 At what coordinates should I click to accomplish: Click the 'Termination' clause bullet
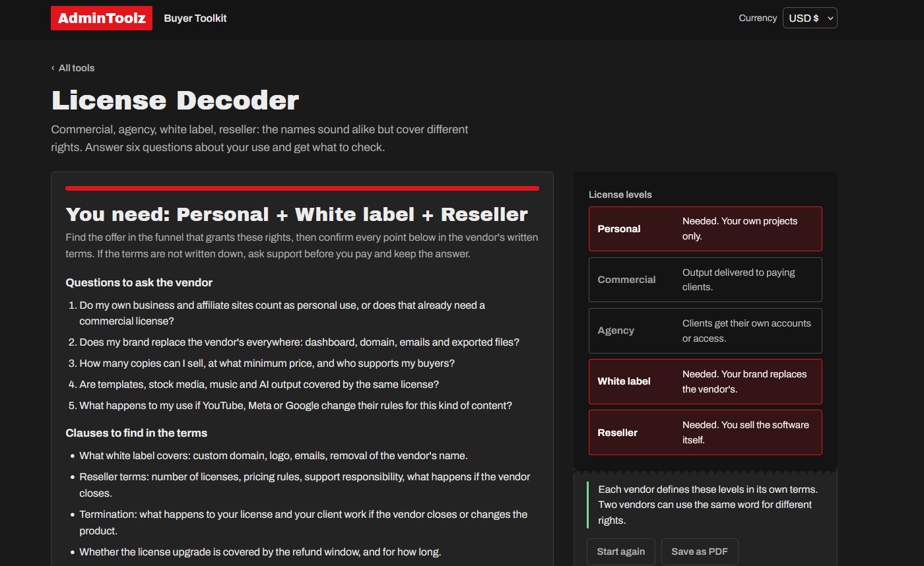click(304, 522)
